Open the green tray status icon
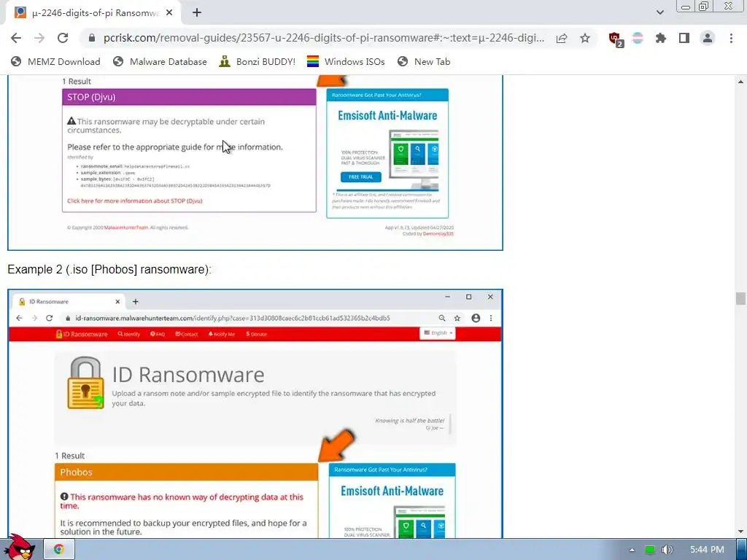Viewport: 747px width, 560px height. [650, 550]
